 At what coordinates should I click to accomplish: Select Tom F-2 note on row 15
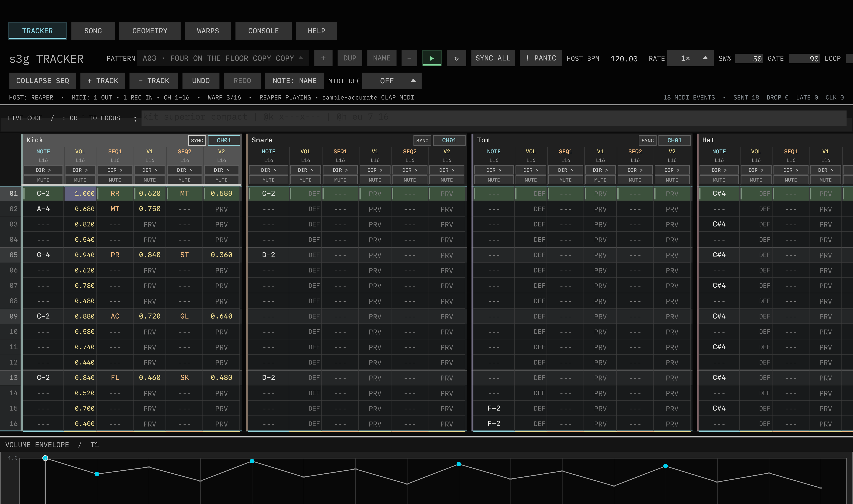(x=494, y=408)
